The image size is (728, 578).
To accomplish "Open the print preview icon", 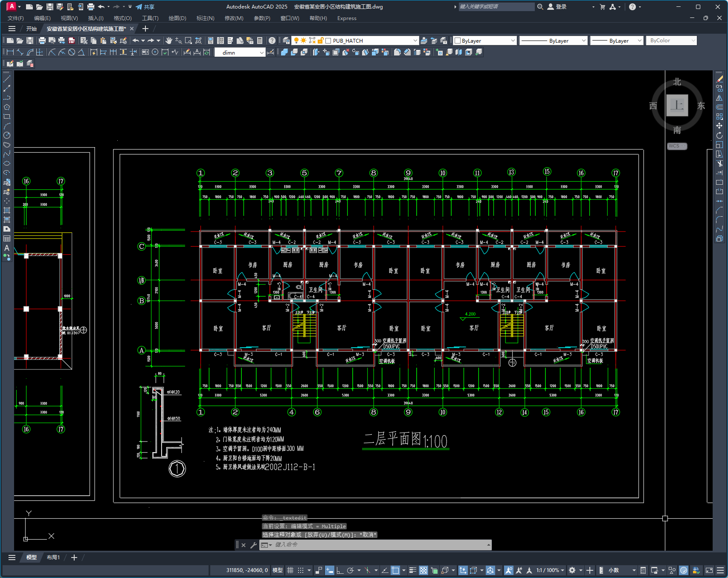I will pos(52,41).
